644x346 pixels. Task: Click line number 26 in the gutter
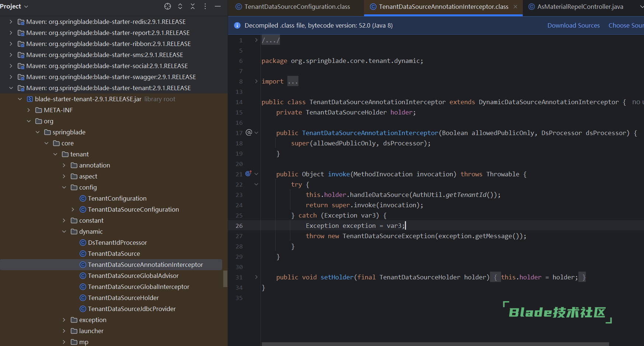click(239, 226)
